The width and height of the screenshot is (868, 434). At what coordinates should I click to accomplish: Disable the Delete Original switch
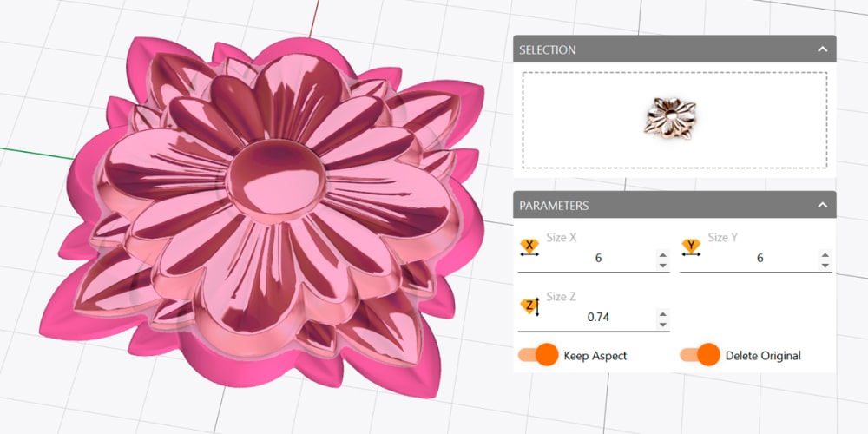pos(699,355)
